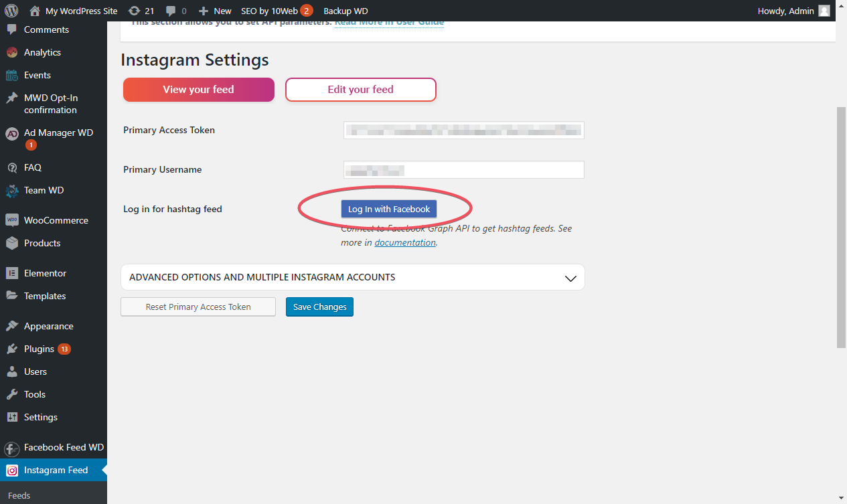Click the FAQ question mark icon
This screenshot has height=504, width=847.
tap(11, 167)
